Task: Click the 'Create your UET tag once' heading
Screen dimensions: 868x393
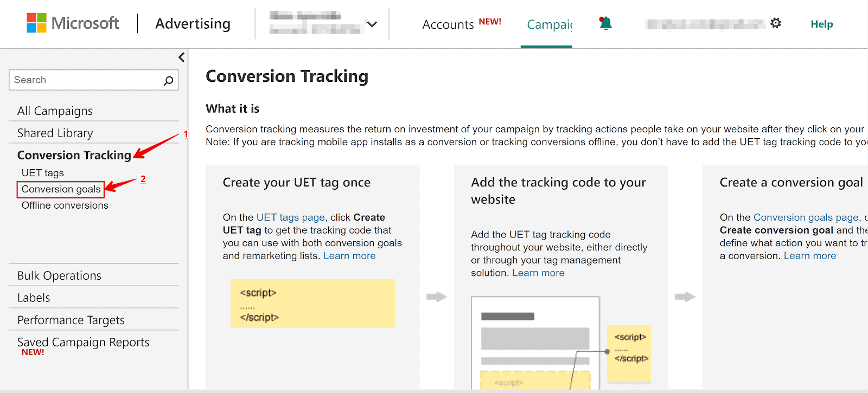Action: (297, 183)
